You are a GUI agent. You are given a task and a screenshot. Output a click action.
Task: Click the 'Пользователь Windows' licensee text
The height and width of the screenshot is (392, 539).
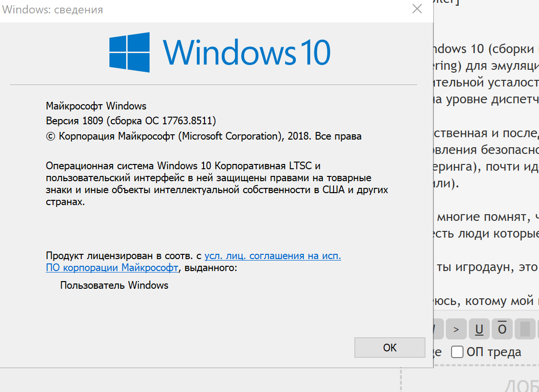coord(114,285)
